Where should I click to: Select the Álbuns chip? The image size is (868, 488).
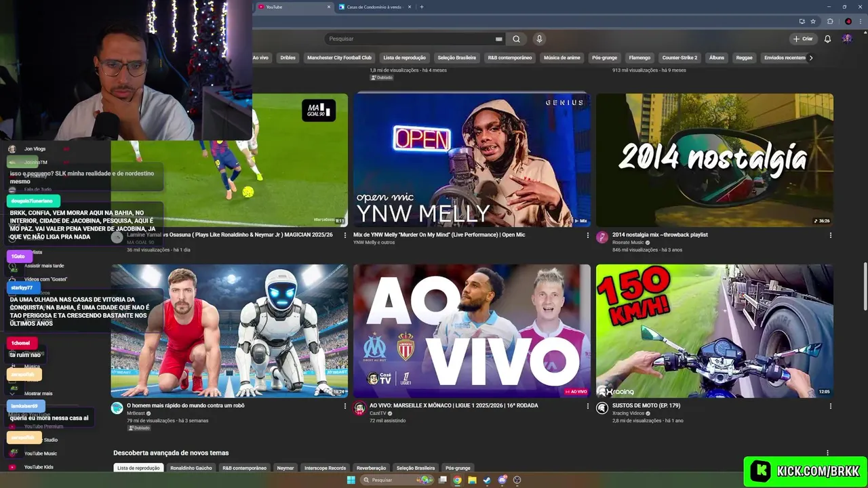pyautogui.click(x=717, y=58)
